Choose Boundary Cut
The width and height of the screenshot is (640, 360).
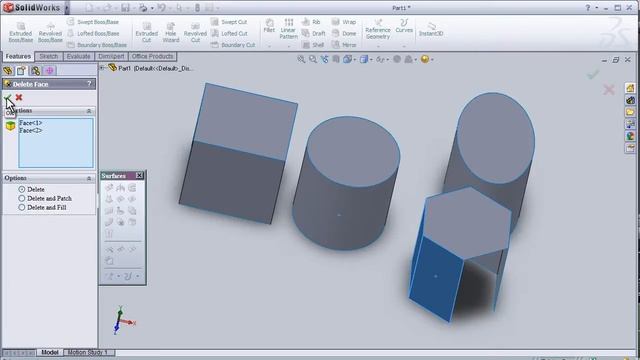233,44
